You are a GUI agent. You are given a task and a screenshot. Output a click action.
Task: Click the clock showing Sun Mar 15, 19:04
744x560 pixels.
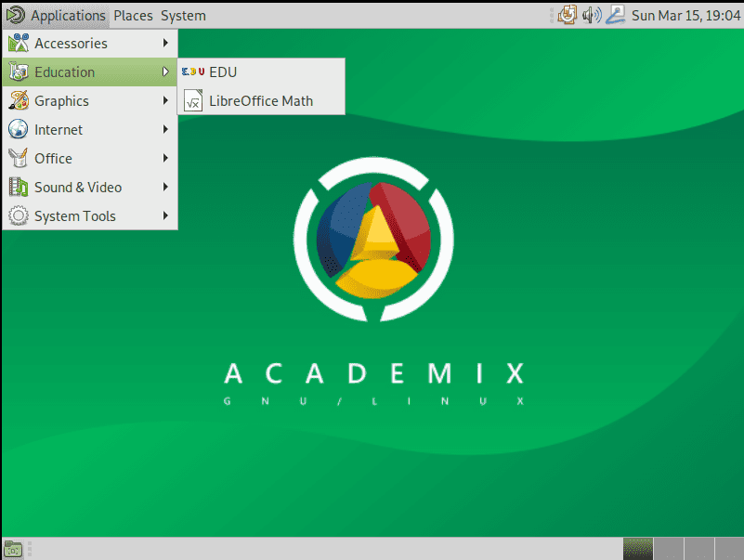[685, 16]
